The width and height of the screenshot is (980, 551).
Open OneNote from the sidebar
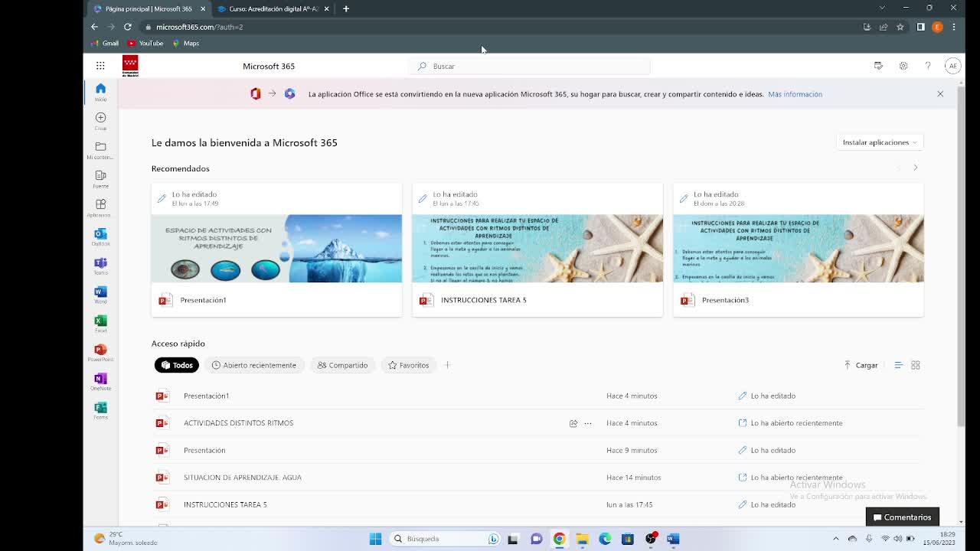100,381
